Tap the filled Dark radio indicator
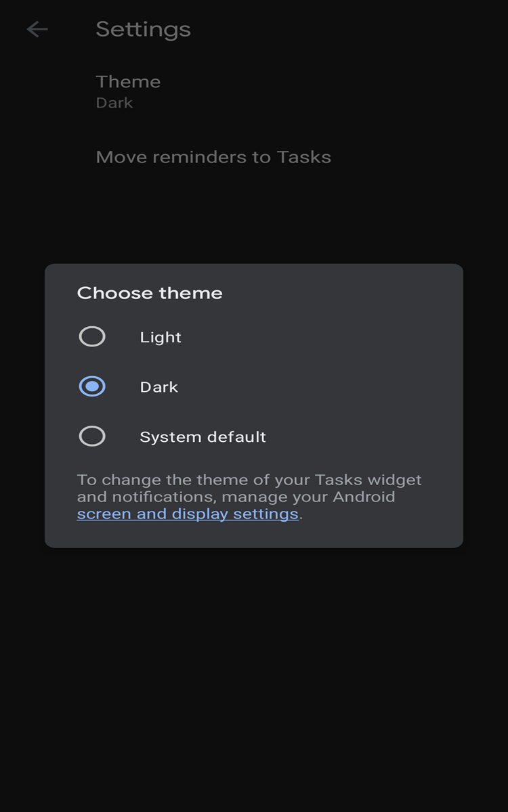The height and width of the screenshot is (812, 508). pos(92,386)
